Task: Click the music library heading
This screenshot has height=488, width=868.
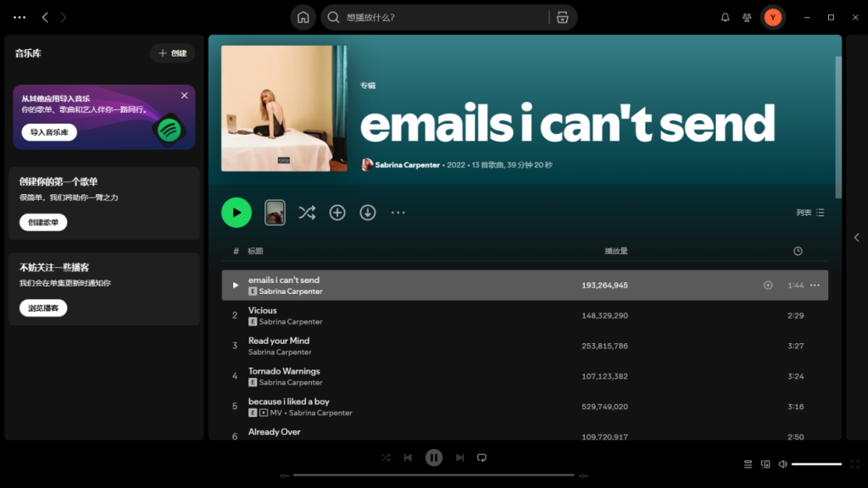Action: pos(28,53)
